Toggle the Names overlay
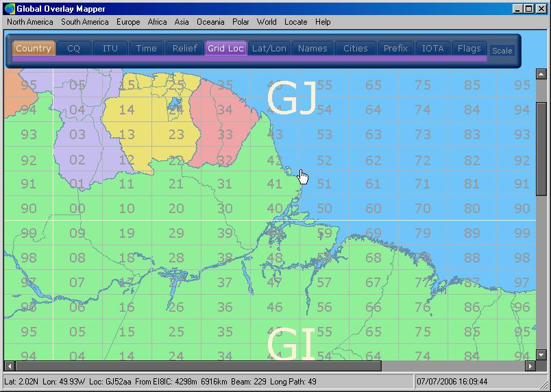 tap(313, 49)
